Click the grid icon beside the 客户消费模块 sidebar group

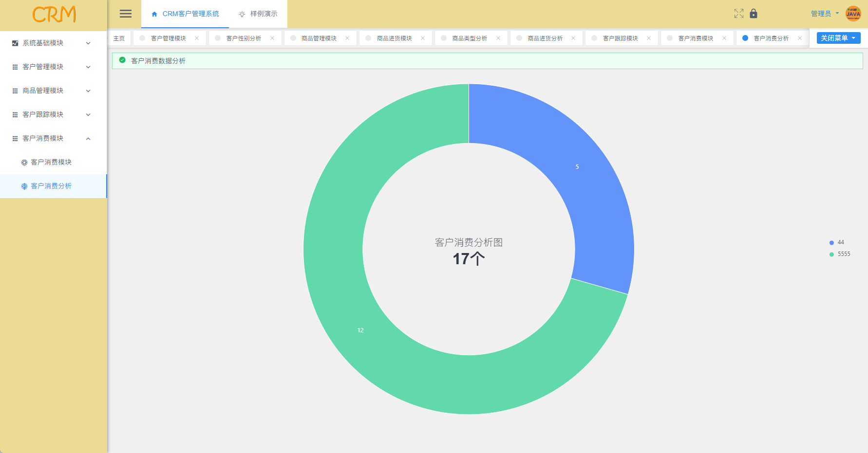[15, 139]
